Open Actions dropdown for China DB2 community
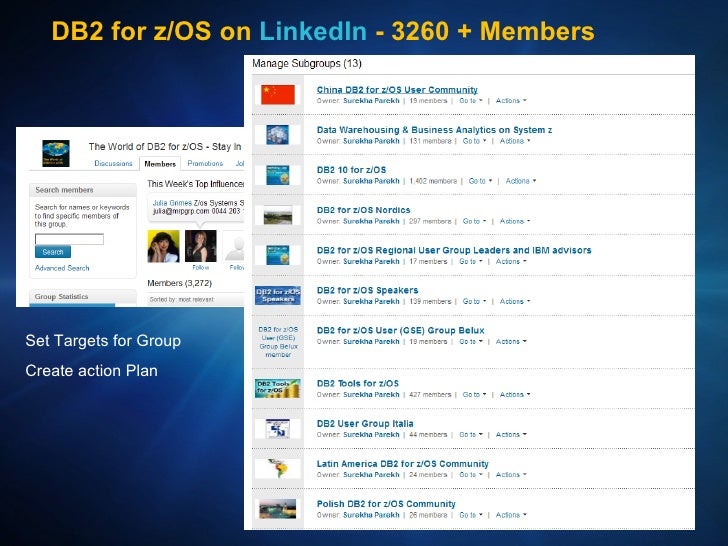This screenshot has height=546, width=728. [x=511, y=101]
